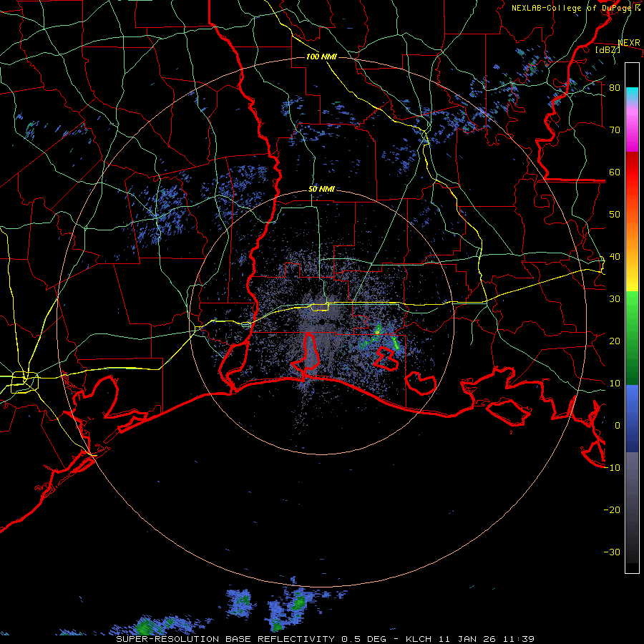Click the "0.5 DEG" elevation text in the caption
The height and width of the screenshot is (644, 644).
(364, 639)
